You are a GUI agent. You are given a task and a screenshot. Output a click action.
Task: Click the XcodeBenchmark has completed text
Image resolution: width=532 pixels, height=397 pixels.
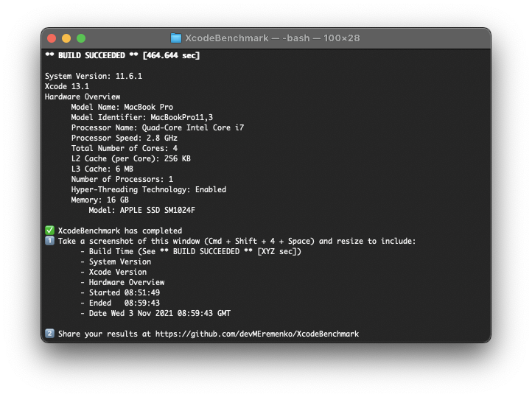pos(120,231)
